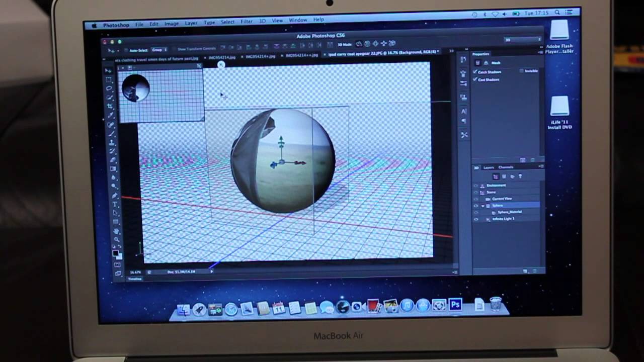The width and height of the screenshot is (644, 362).
Task: Select the Eyedropper tool
Action: [111, 115]
